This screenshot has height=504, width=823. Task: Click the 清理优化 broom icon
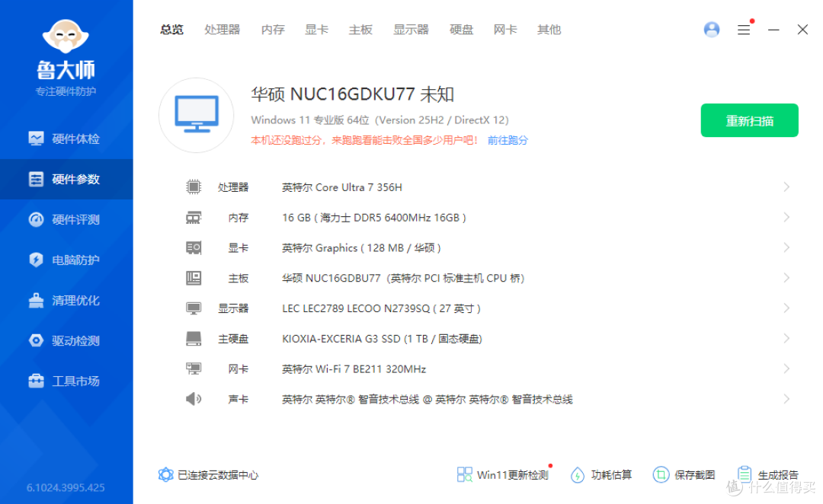pyautogui.click(x=37, y=300)
